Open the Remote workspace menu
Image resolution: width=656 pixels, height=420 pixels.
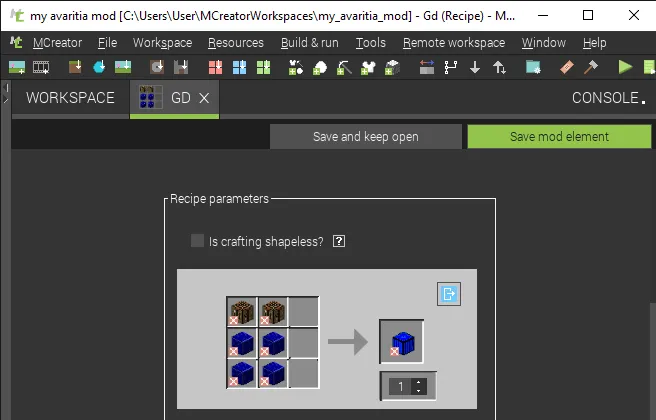coord(454,43)
